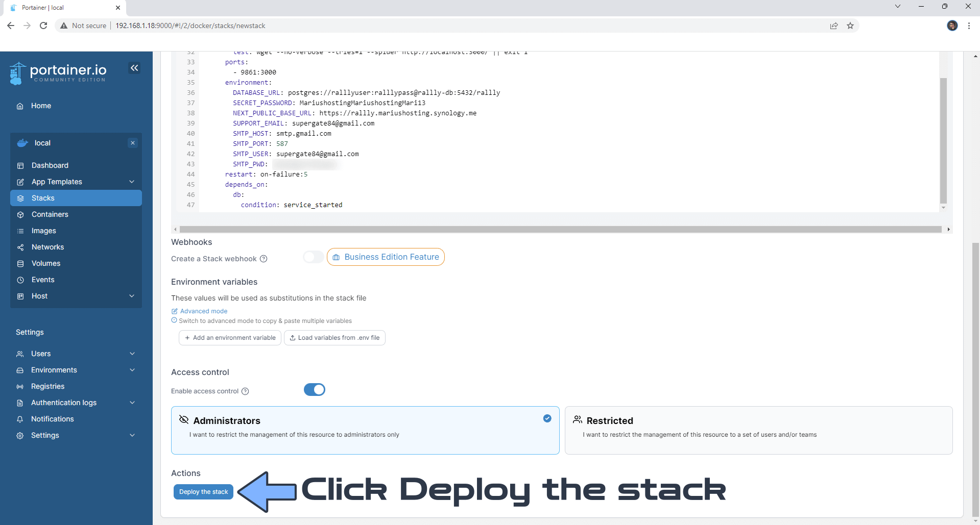This screenshot has width=980, height=525.
Task: Open the tab search dropdown arrow
Action: (x=897, y=7)
